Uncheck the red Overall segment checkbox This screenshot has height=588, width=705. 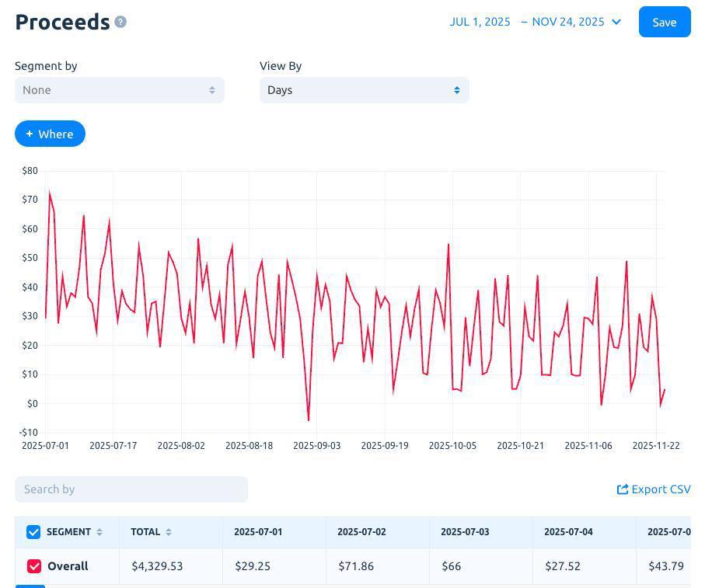[34, 566]
